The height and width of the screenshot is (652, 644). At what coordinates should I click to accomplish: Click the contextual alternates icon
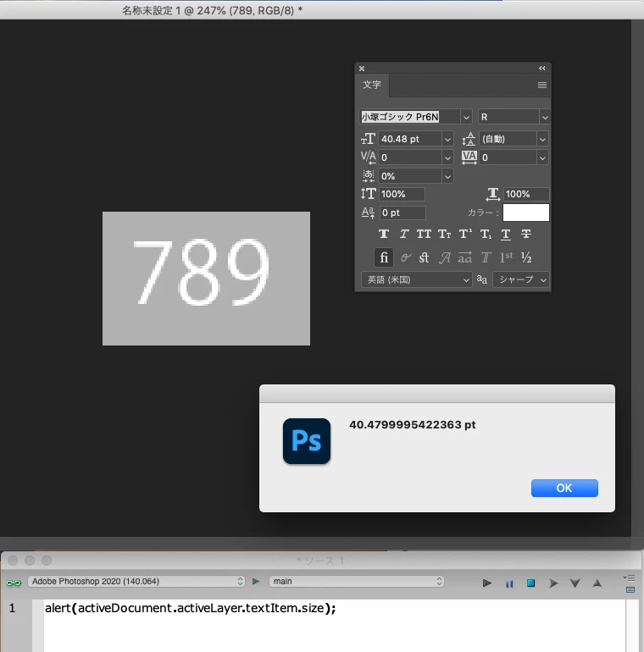click(406, 257)
